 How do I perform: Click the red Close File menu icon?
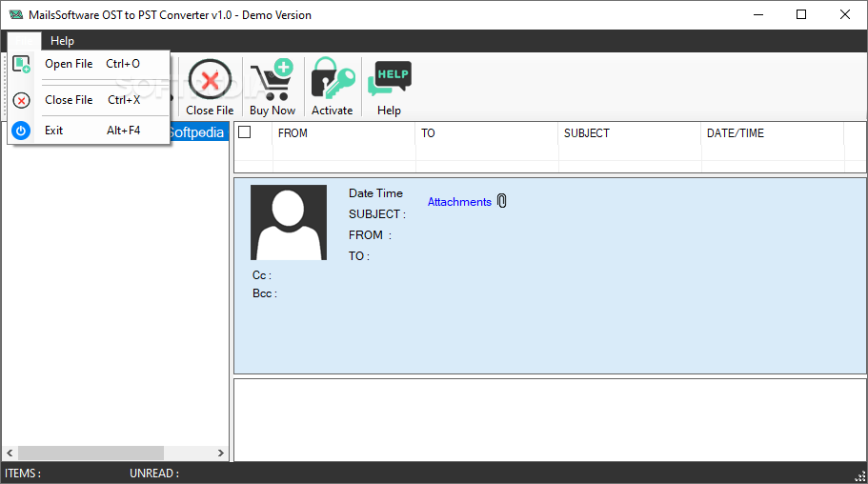pyautogui.click(x=21, y=100)
